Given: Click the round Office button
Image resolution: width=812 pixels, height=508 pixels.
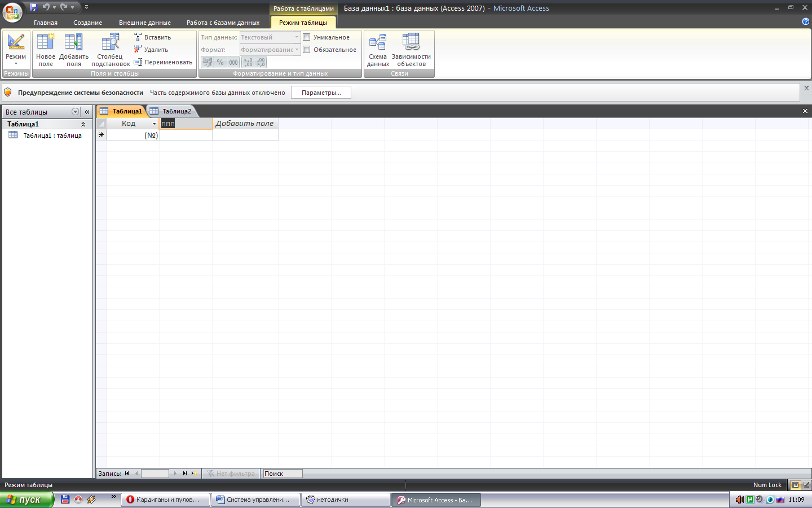Looking at the screenshot, I should pyautogui.click(x=12, y=12).
